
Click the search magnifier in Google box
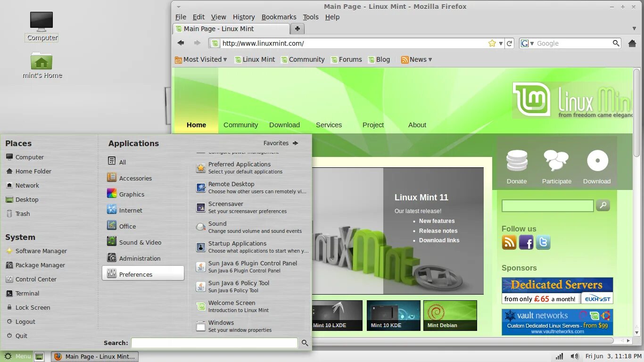click(616, 43)
